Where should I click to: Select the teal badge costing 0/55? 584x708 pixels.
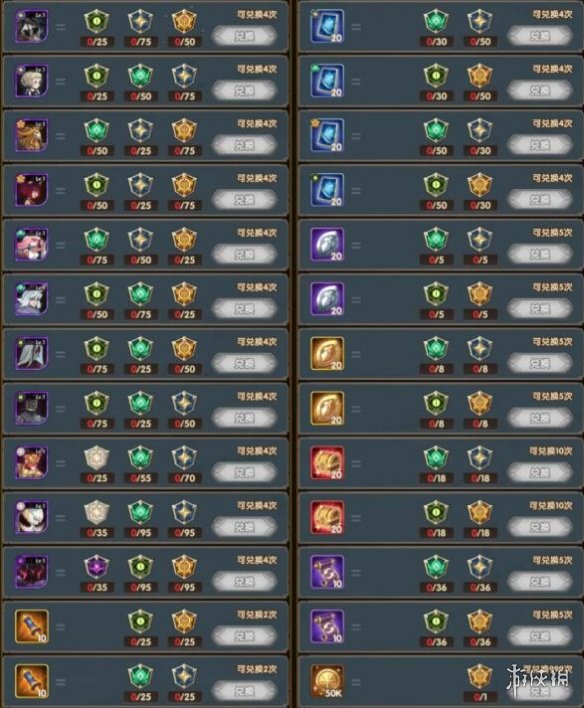point(140,458)
